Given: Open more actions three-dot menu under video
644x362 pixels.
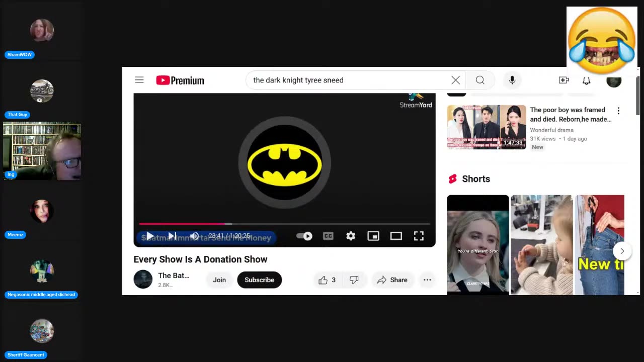Looking at the screenshot, I should [427, 280].
